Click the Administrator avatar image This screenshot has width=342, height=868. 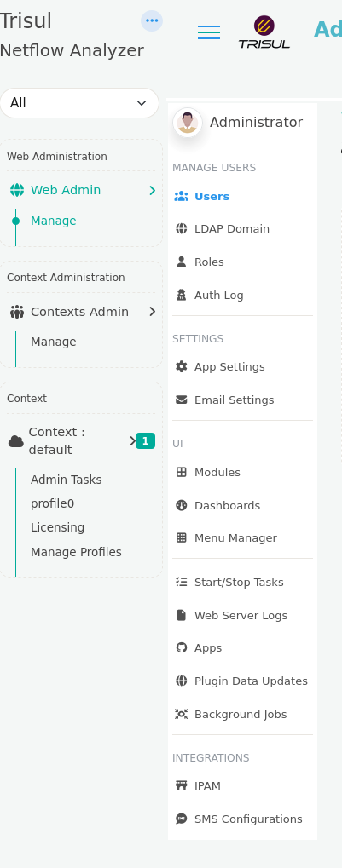[188, 123]
